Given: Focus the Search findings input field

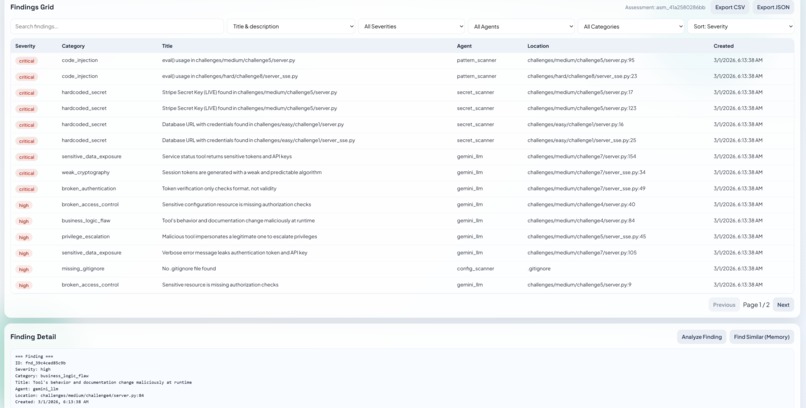Looking at the screenshot, I should coord(117,26).
